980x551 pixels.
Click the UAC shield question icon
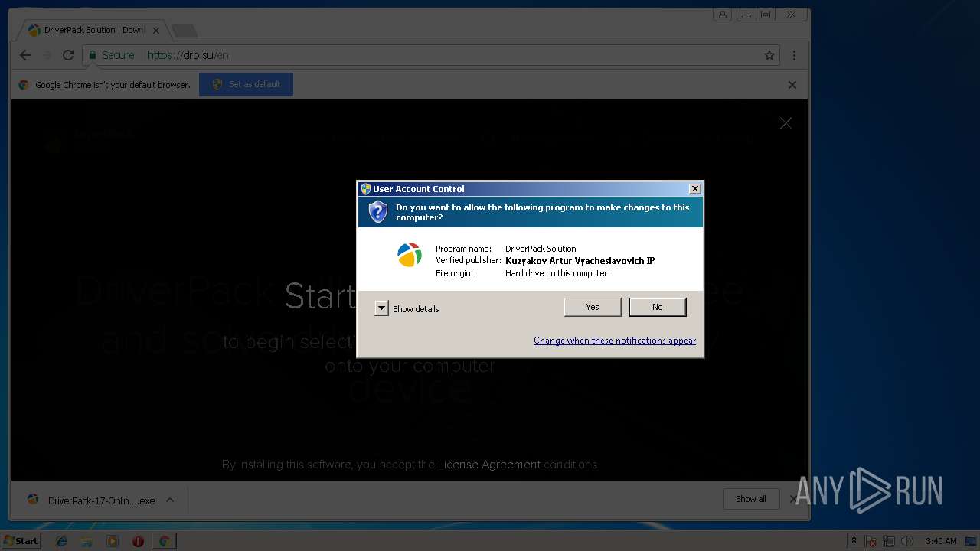(x=378, y=212)
